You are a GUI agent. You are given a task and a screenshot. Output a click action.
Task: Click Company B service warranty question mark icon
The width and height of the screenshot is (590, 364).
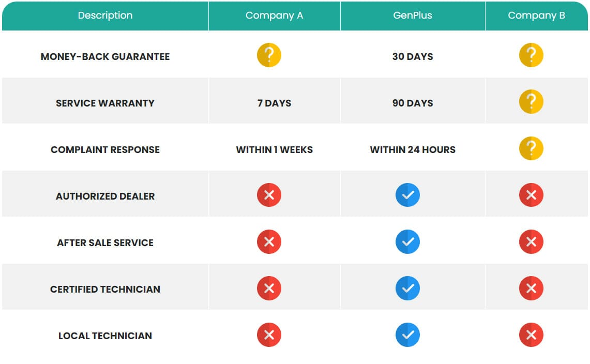[531, 102]
